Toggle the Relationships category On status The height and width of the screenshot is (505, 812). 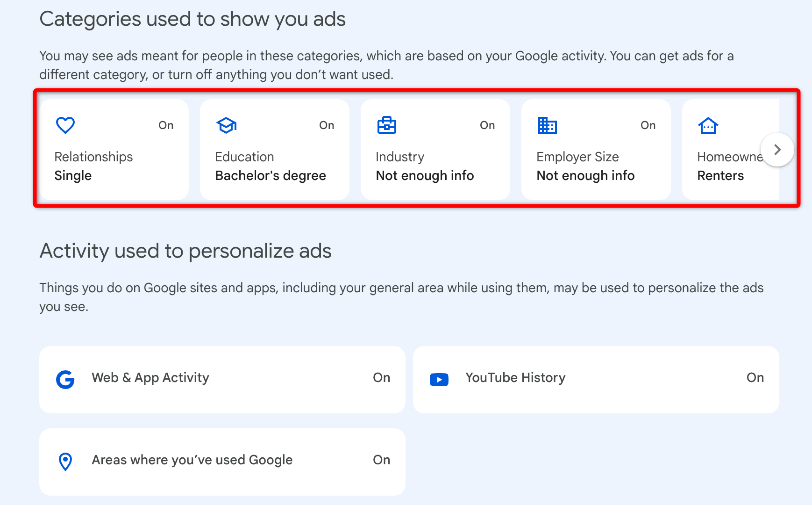click(x=166, y=125)
